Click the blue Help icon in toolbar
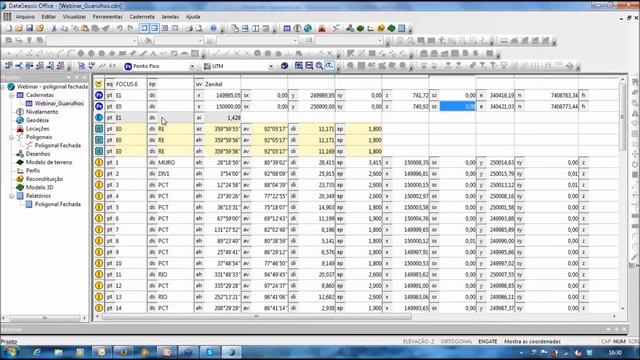 (x=213, y=28)
